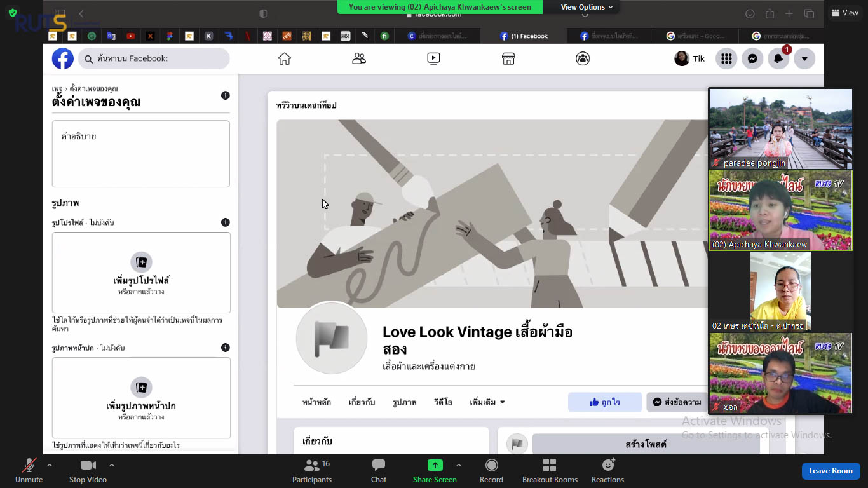Viewport: 868px width, 488px height.
Task: Select the รูปภาพ tab in page navigation
Action: 405,402
